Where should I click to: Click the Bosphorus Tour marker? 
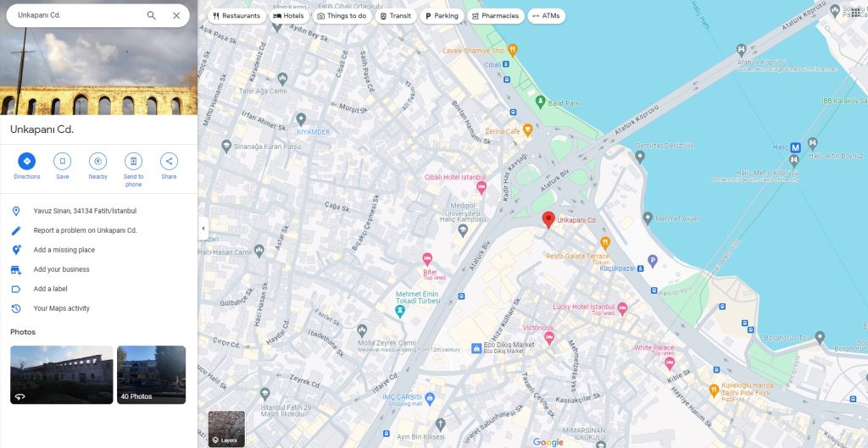pos(820,337)
